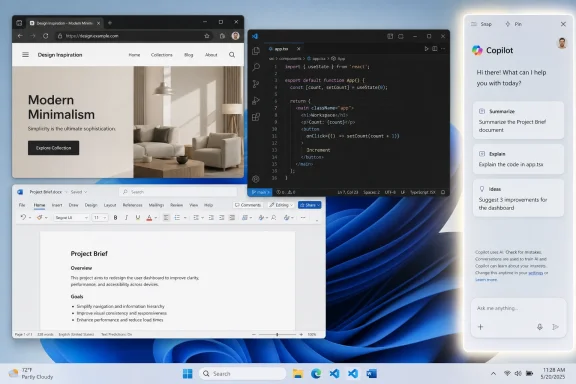Favorite the page with the star icon
The width and height of the screenshot is (576, 384).
click(x=207, y=36)
